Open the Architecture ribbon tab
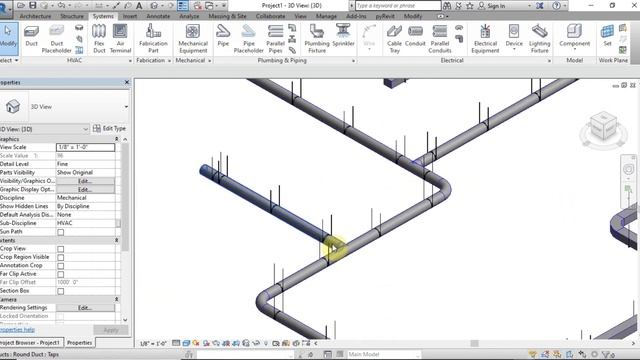640x360 pixels. click(x=35, y=16)
